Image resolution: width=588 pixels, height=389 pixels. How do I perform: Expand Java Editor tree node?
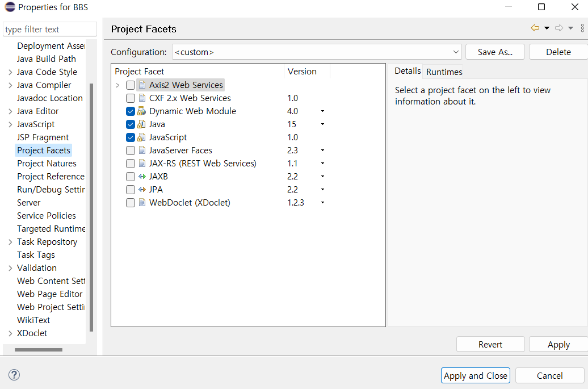10,111
